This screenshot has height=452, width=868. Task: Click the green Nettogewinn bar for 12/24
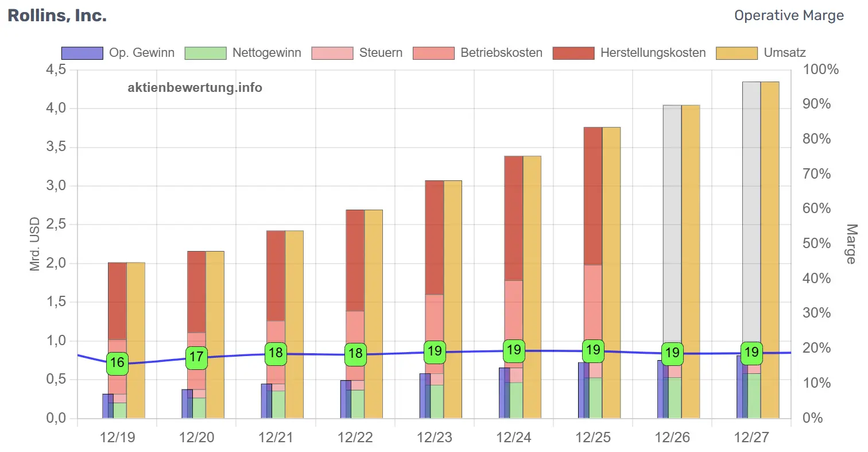click(x=514, y=400)
